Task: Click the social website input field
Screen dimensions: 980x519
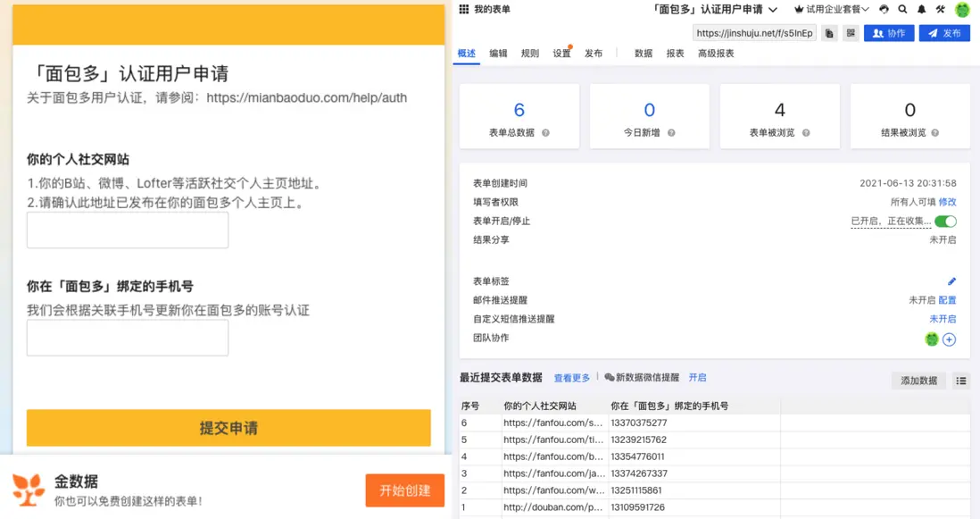Action: (x=127, y=230)
